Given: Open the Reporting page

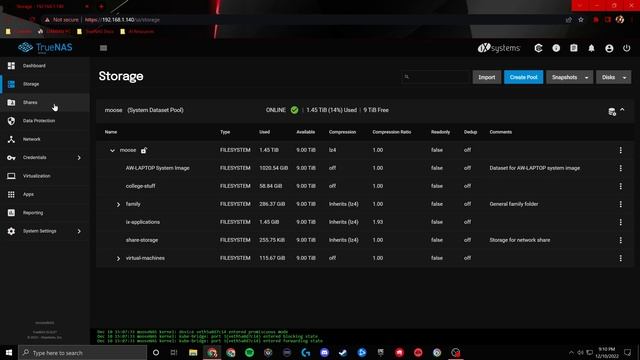Looking at the screenshot, I should click(45, 213).
